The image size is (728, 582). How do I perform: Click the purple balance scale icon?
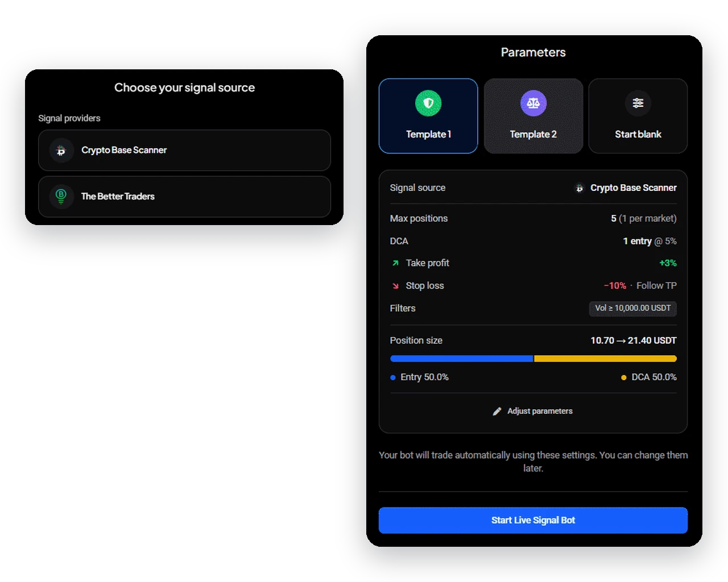(533, 103)
